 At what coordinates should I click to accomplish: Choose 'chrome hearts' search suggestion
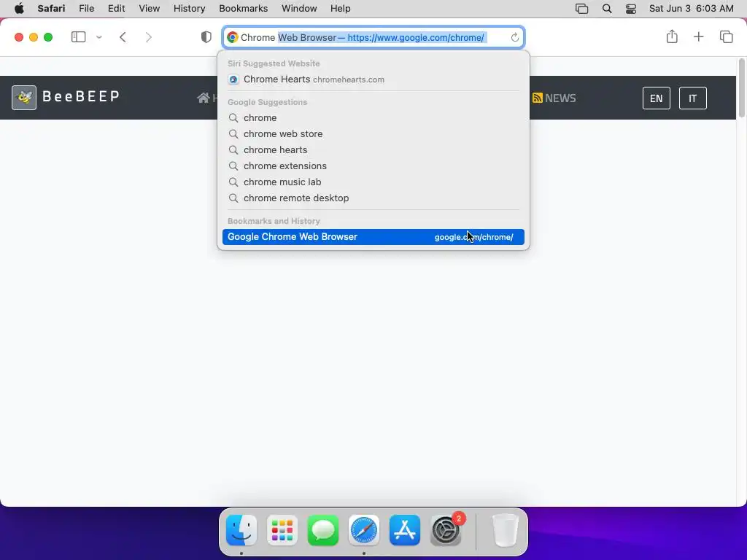(373, 150)
